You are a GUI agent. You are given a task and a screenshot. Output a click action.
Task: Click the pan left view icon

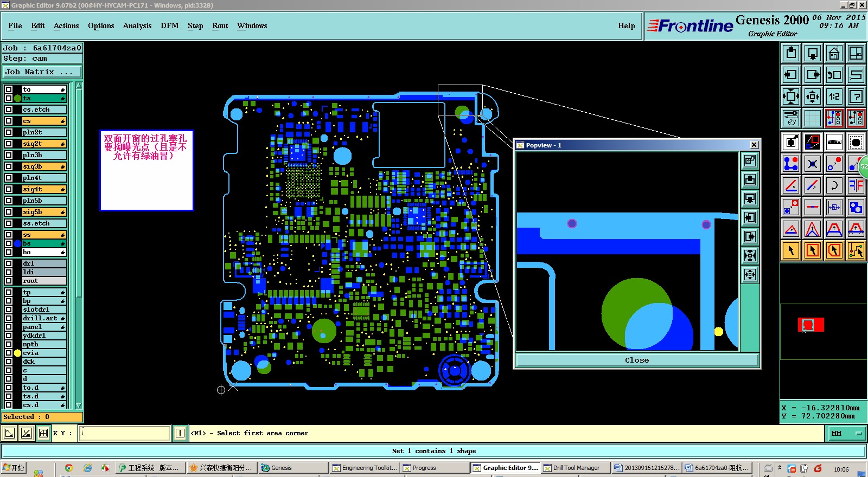tap(791, 75)
